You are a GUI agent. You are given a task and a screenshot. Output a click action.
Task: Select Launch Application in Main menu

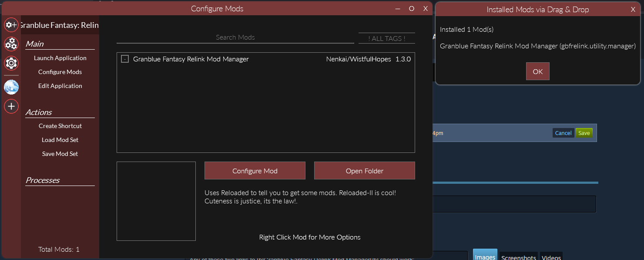coord(60,58)
